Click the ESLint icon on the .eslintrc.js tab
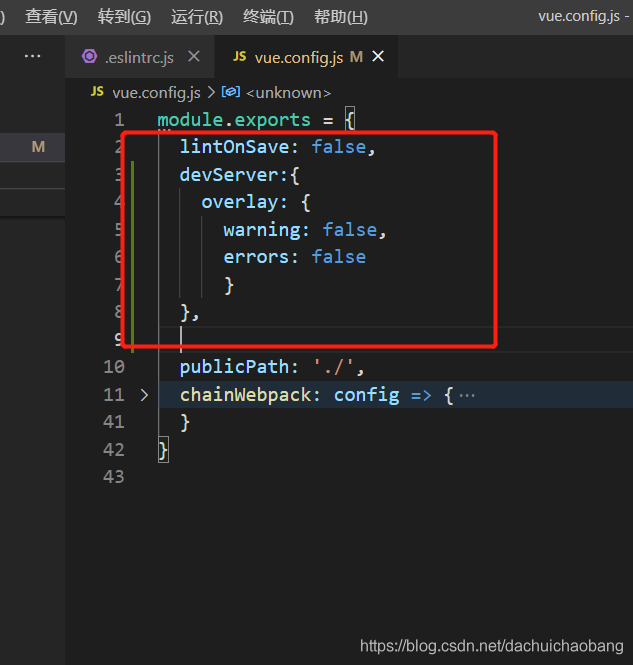This screenshot has width=633, height=665. (x=89, y=56)
